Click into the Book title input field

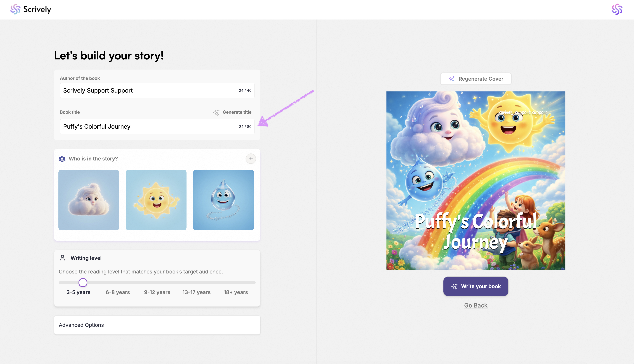(x=148, y=127)
